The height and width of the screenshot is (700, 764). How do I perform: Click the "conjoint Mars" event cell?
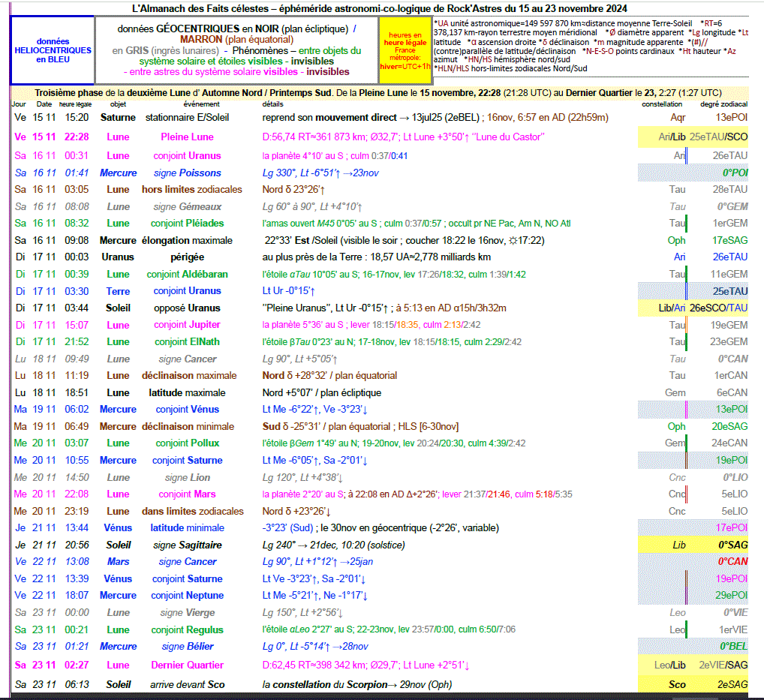point(187,494)
